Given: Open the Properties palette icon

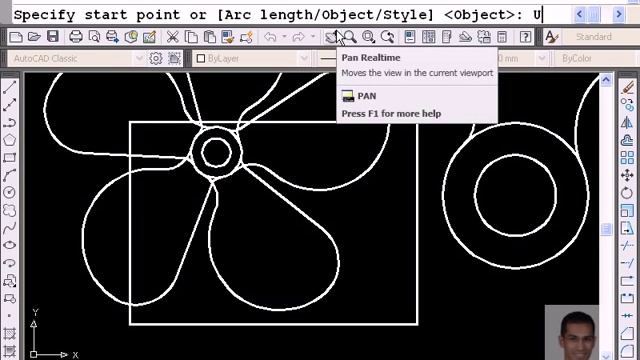Looking at the screenshot, I should pyautogui.click(x=410, y=37).
